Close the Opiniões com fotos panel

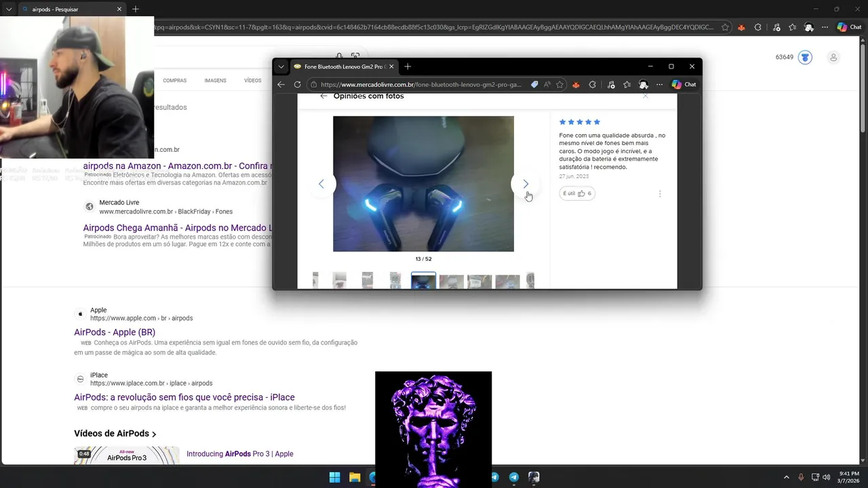click(645, 96)
